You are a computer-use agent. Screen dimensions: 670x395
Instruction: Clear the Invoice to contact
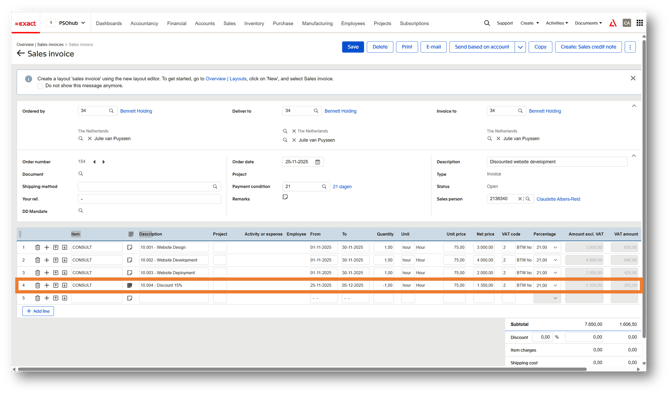click(498, 139)
